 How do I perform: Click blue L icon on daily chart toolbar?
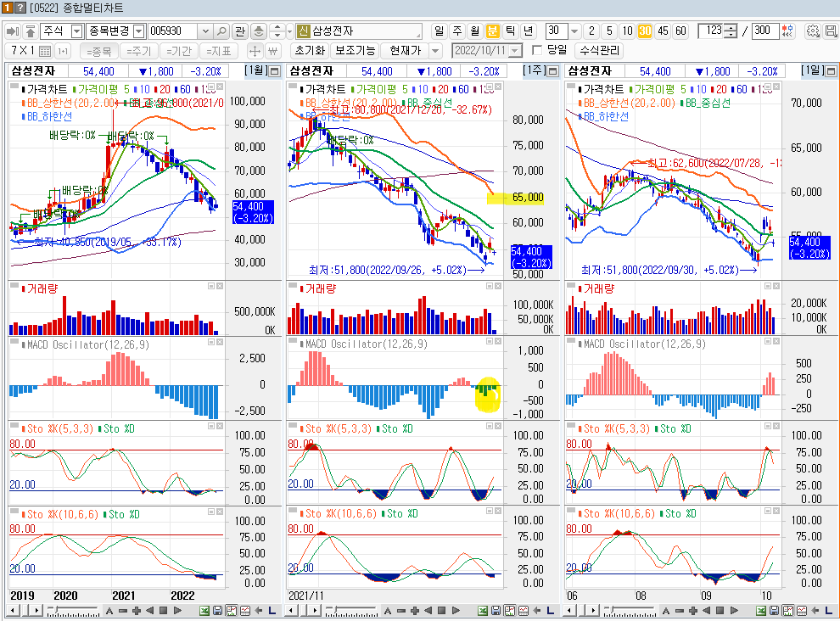[829, 611]
